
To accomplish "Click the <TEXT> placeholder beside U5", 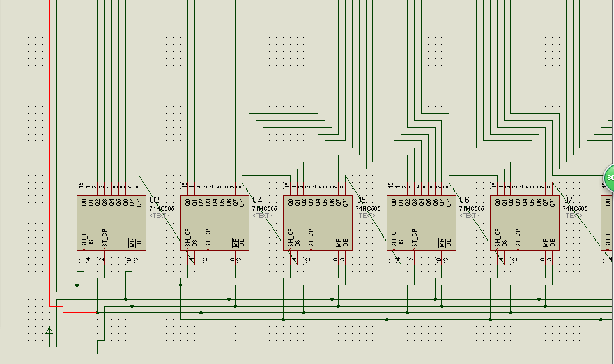I will 365,216.
